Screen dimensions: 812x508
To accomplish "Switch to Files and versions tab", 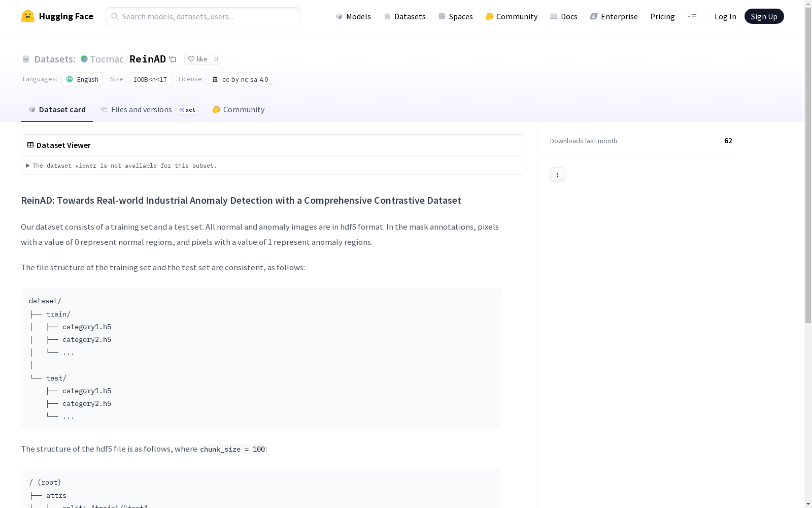I will tap(149, 110).
